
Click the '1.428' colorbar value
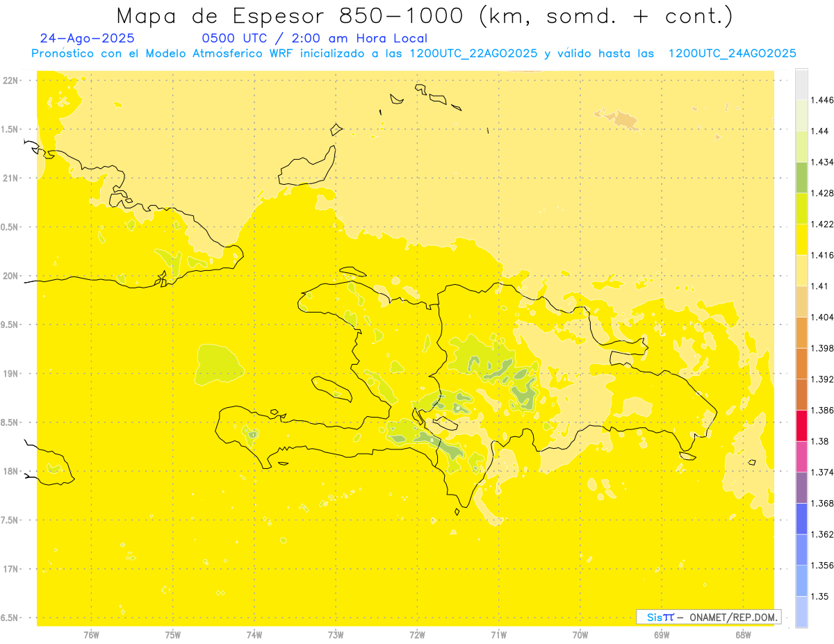pos(822,193)
